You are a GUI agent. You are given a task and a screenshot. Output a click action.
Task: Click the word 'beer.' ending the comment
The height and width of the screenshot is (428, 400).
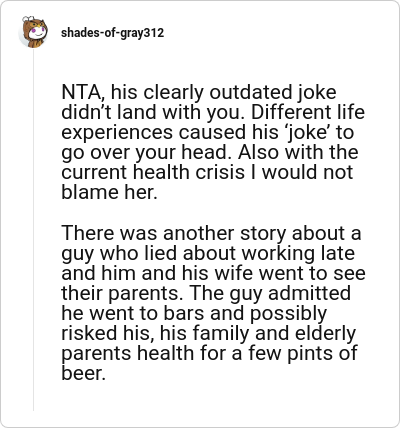[x=83, y=373]
